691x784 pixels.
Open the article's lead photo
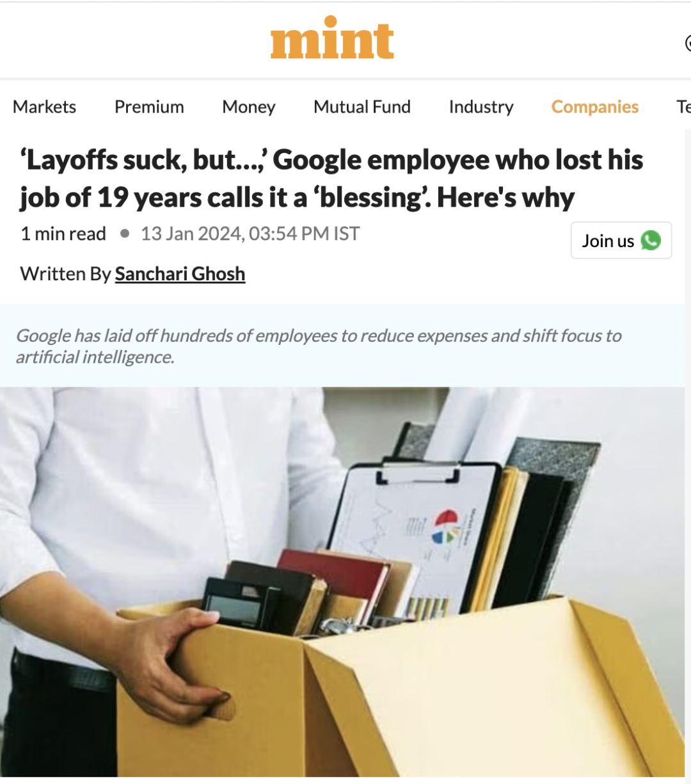342,582
